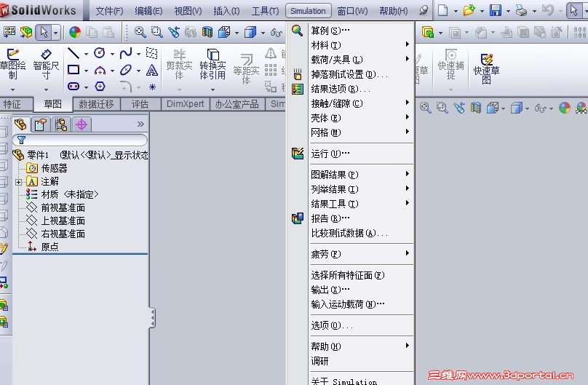This screenshot has width=588, height=385.
Task: Select the Slot sketch tool
Action: pos(73,87)
